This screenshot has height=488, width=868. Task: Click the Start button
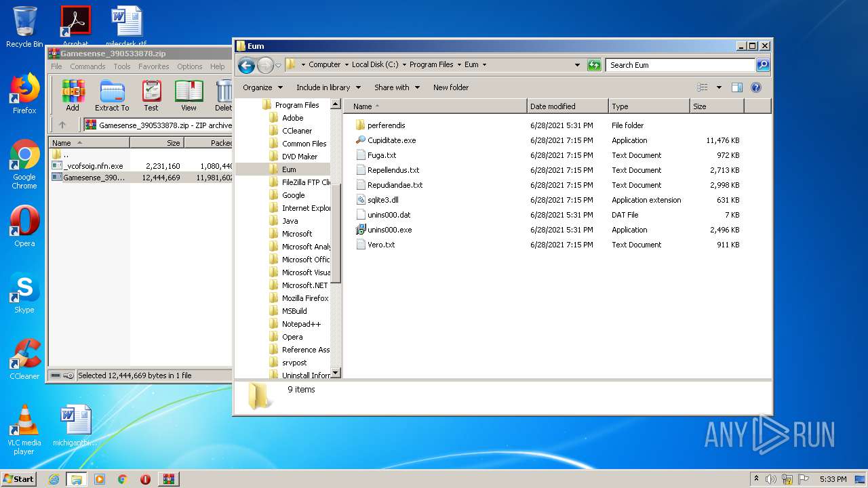(x=18, y=479)
